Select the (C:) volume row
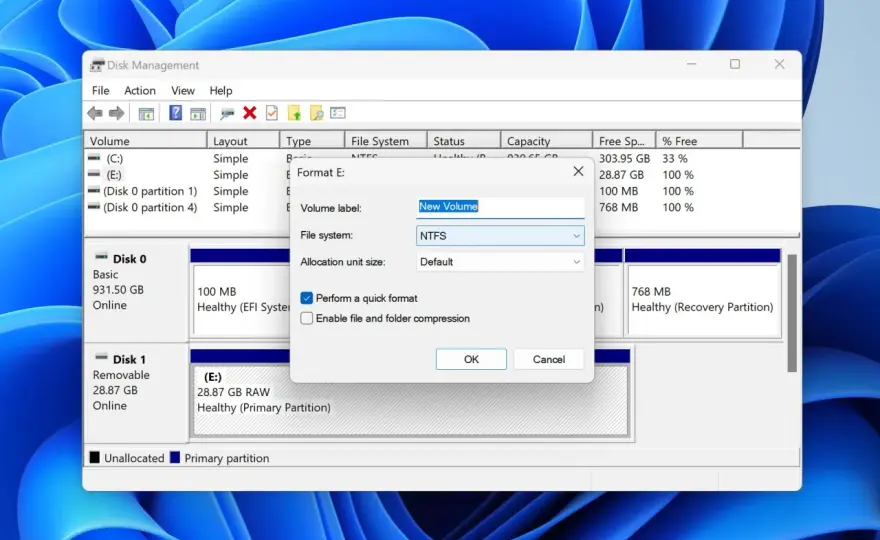 (x=114, y=158)
